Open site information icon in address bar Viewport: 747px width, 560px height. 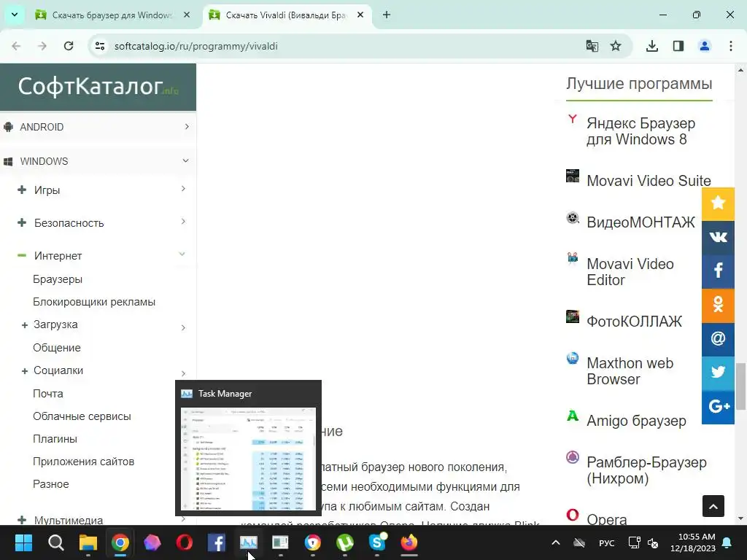[x=100, y=46]
